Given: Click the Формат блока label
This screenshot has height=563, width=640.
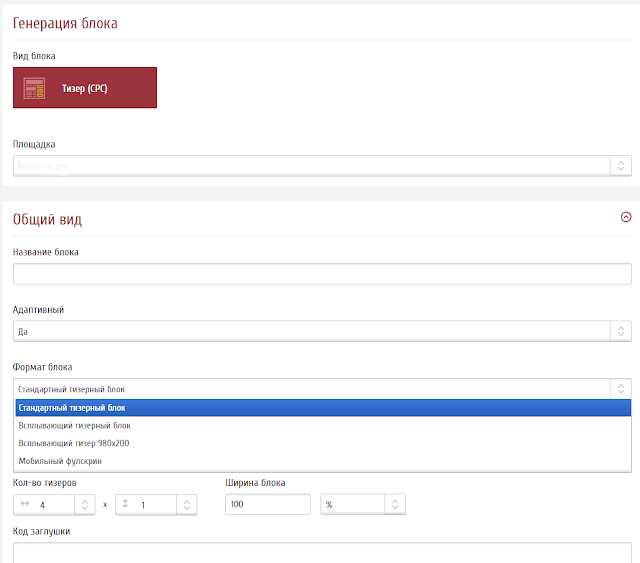Looking at the screenshot, I should click(42, 367).
